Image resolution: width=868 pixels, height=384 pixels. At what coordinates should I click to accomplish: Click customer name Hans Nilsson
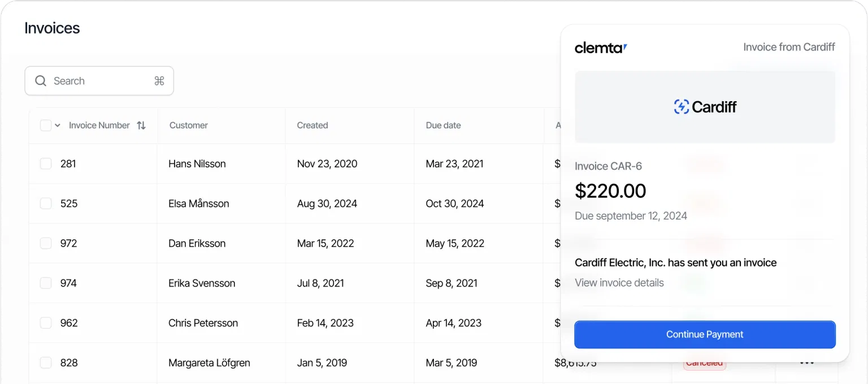pos(197,164)
